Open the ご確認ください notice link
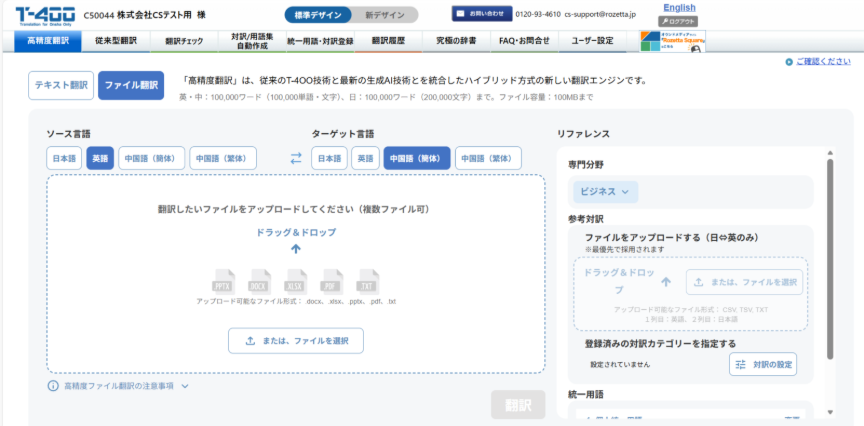This screenshot has width=864, height=426. click(822, 62)
